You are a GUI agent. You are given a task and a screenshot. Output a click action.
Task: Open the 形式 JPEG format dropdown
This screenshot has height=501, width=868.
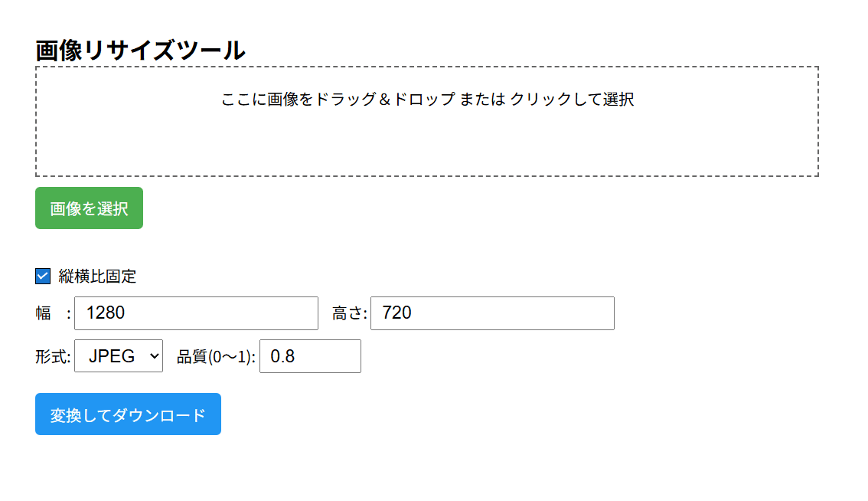(118, 356)
